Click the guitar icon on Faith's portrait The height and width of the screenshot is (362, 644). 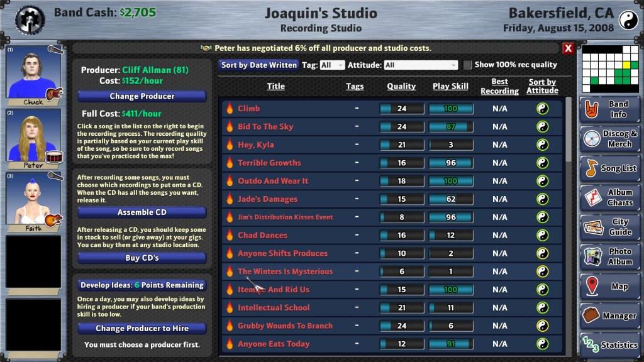coord(54,219)
